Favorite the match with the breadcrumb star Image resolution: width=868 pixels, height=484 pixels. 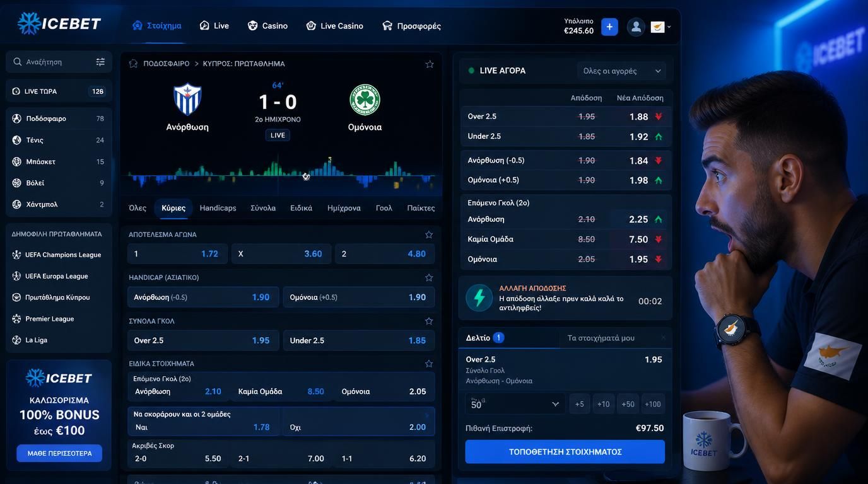tap(430, 64)
